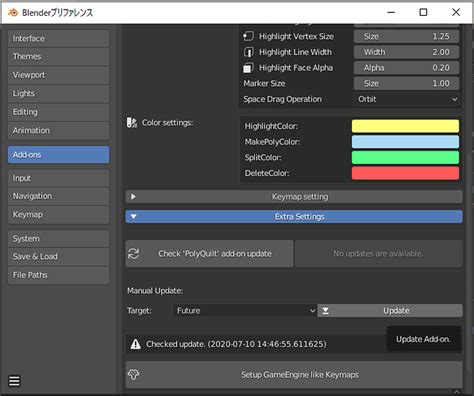Click the Update button

coord(390,311)
